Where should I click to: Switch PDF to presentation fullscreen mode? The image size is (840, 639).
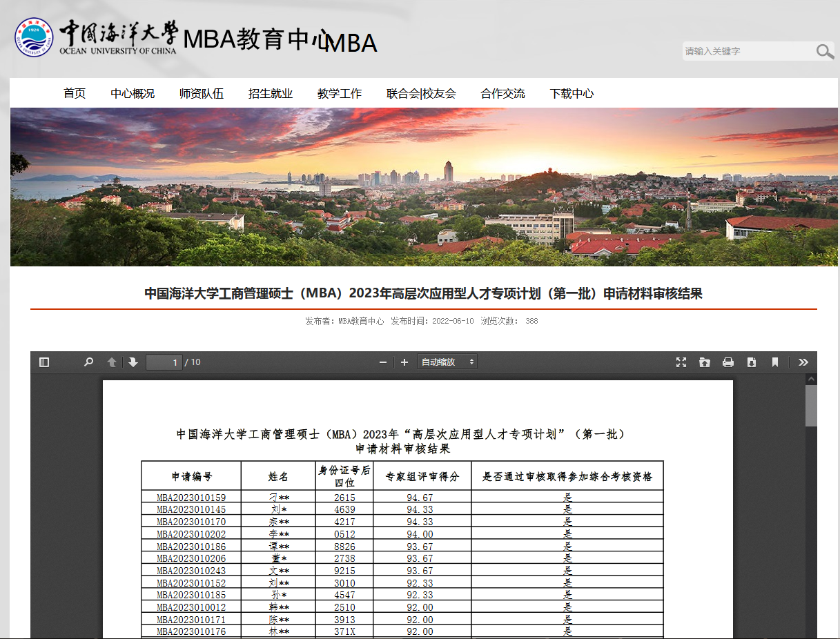681,362
